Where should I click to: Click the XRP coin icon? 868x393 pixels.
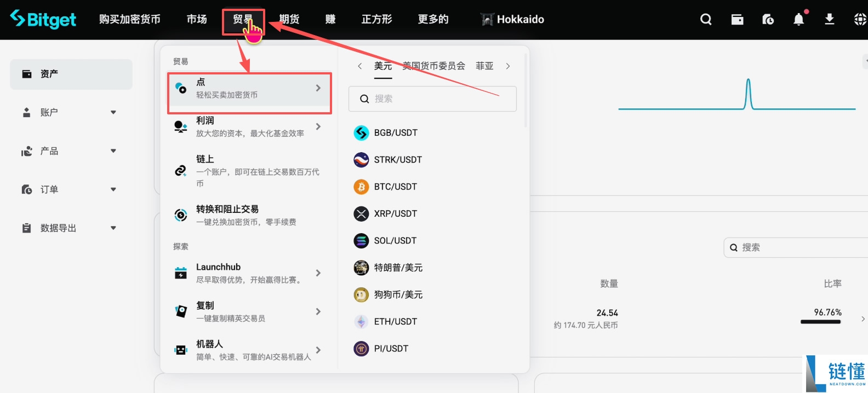361,213
